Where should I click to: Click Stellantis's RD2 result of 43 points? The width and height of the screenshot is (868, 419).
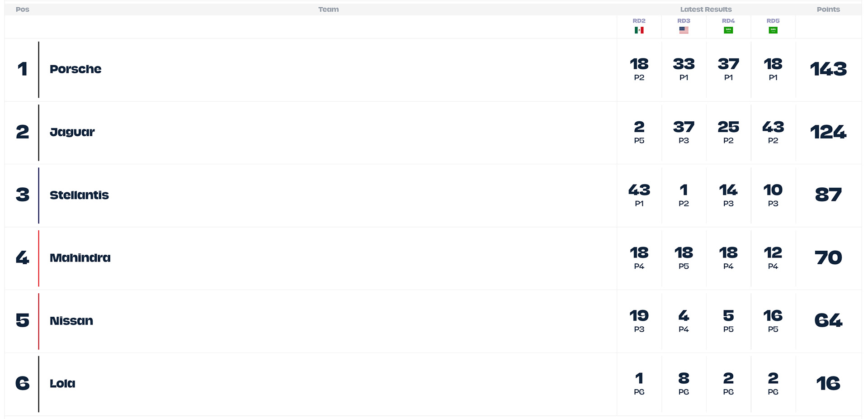[639, 190]
